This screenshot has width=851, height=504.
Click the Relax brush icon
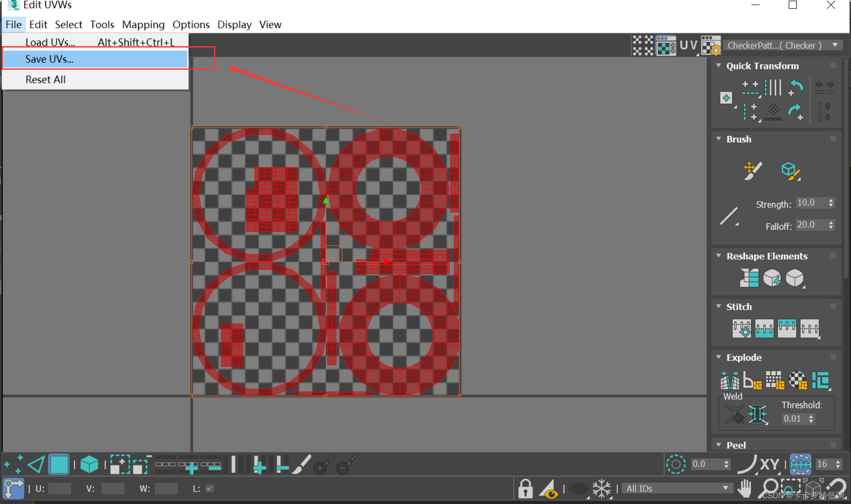[789, 171]
